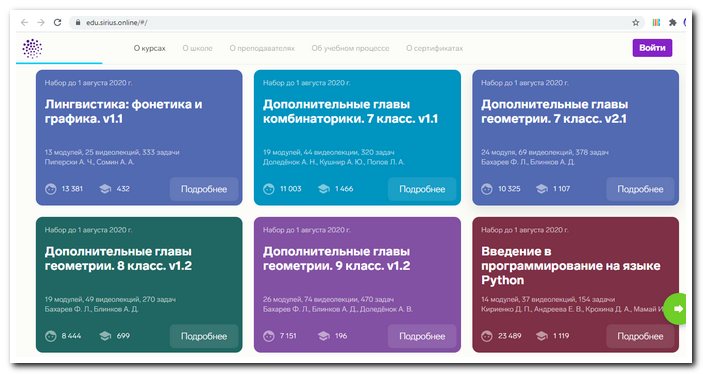Open the О курсах menu item
The height and width of the screenshot is (374, 703).
(149, 48)
